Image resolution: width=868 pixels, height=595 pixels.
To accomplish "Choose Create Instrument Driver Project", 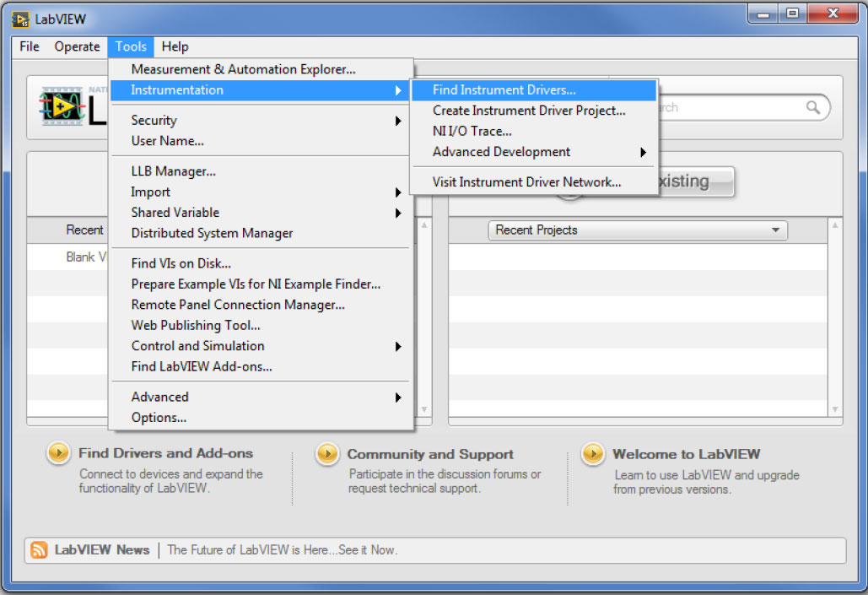I will click(529, 111).
